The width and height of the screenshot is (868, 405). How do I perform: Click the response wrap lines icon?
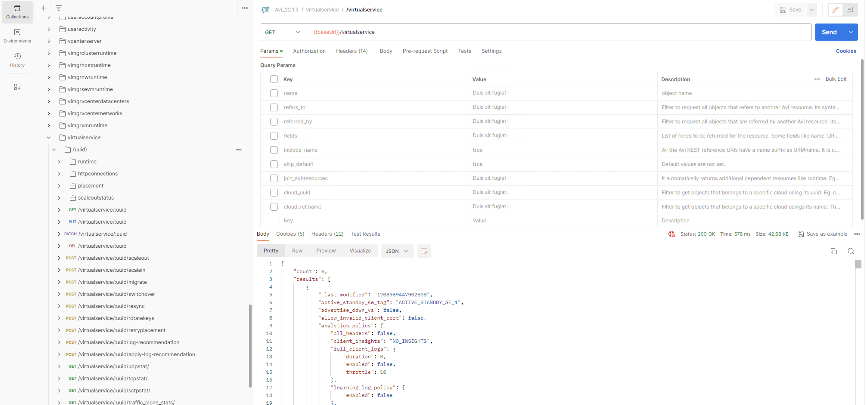coord(424,251)
